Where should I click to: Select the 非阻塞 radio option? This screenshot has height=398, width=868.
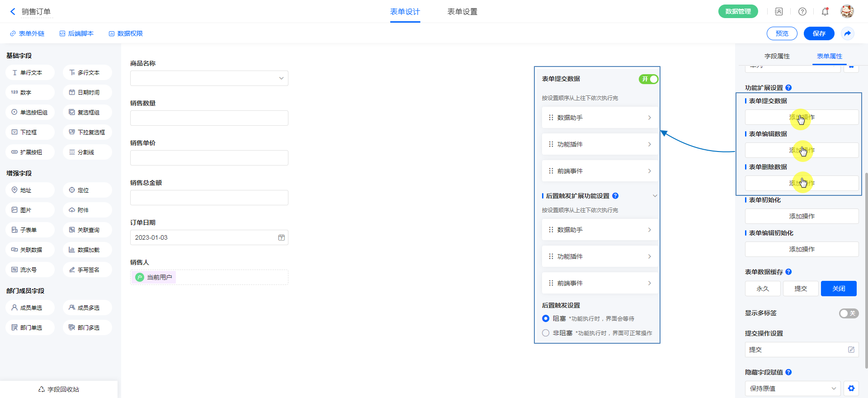point(546,333)
